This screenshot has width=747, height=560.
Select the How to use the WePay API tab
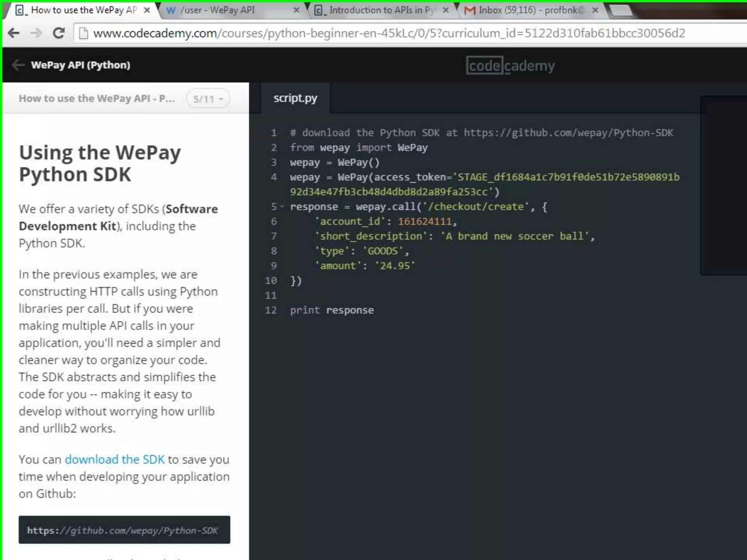pos(84,10)
